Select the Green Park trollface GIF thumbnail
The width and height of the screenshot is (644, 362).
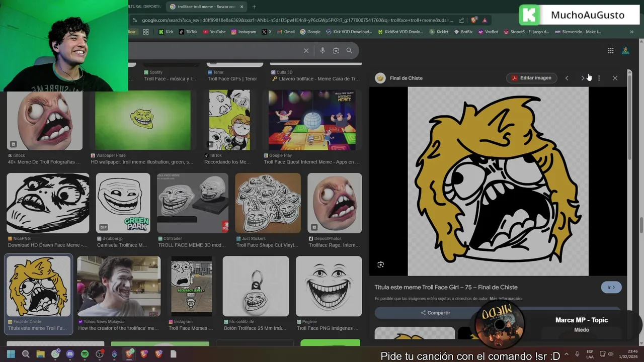(123, 203)
